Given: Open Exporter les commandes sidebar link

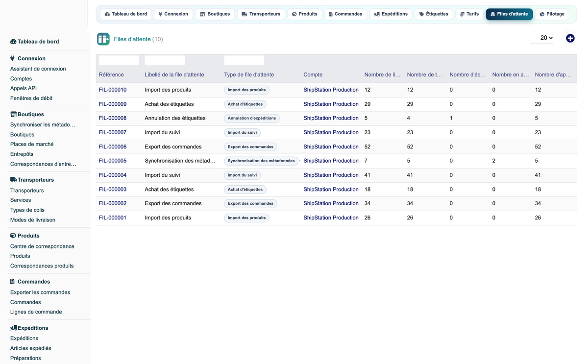Looking at the screenshot, I should point(40,292).
